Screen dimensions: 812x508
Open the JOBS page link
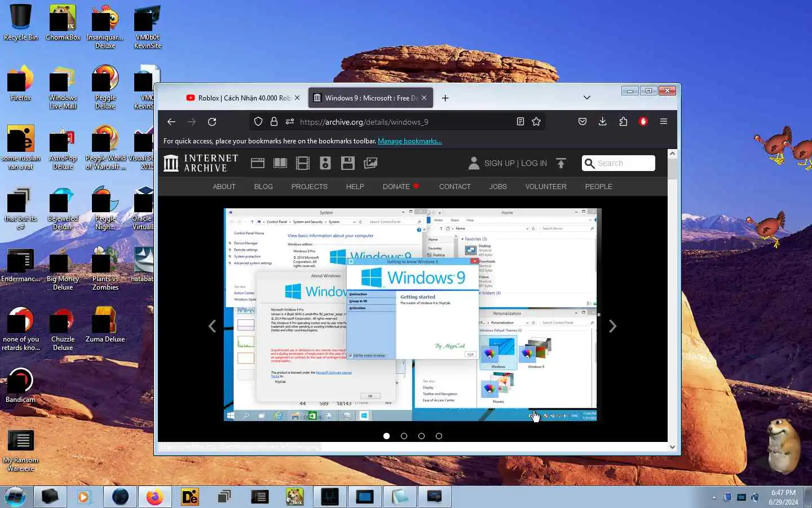[498, 186]
